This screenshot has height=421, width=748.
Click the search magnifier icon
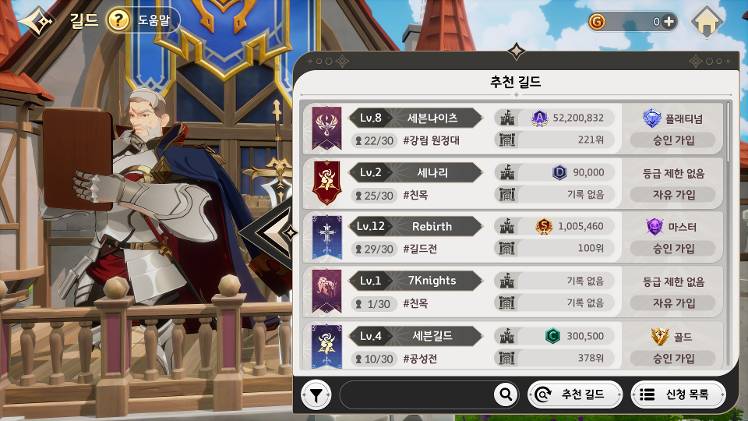506,394
